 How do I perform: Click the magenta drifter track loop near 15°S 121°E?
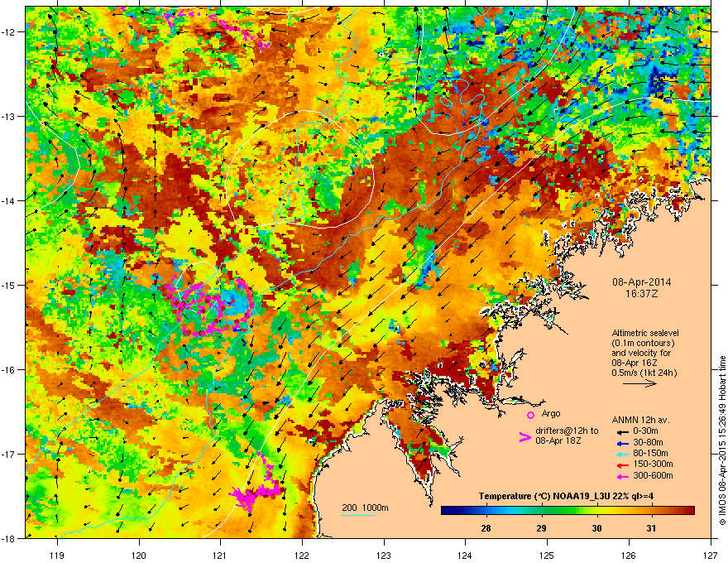tap(210, 306)
